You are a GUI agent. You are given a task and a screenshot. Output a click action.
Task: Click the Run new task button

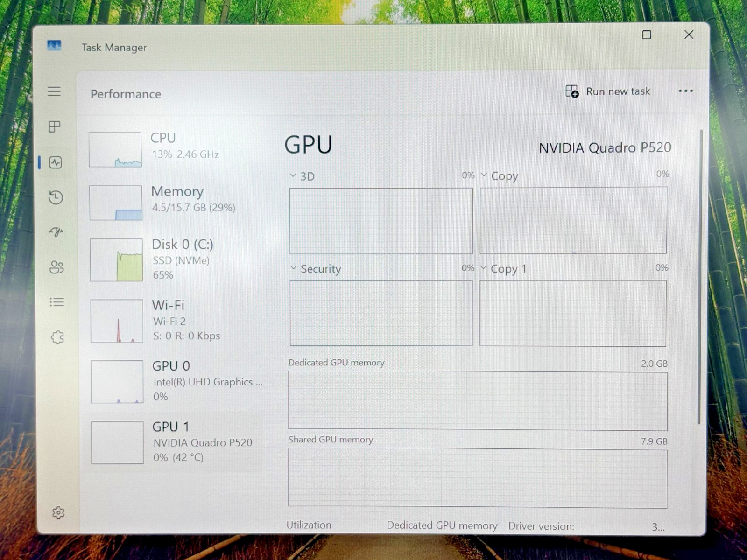click(x=607, y=91)
